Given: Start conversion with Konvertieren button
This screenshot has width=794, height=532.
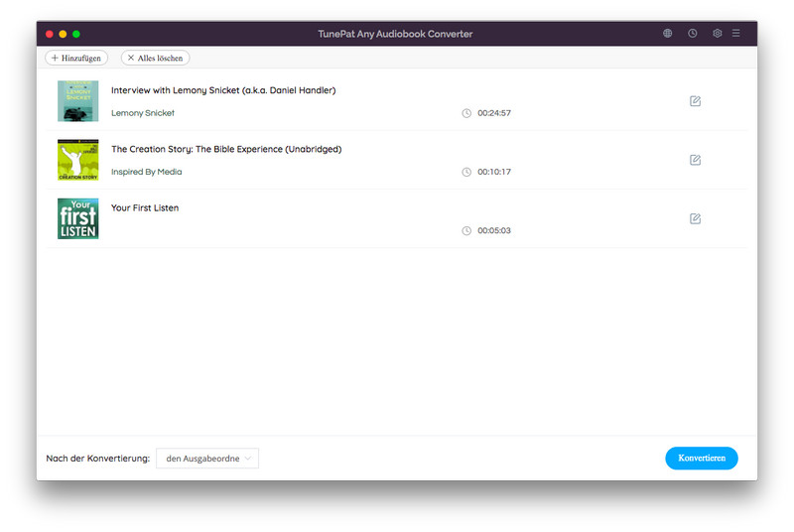Looking at the screenshot, I should 702,459.
